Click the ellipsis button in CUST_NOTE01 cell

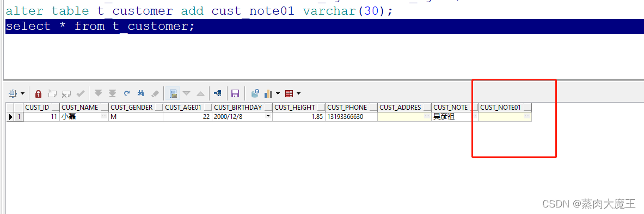pos(528,117)
